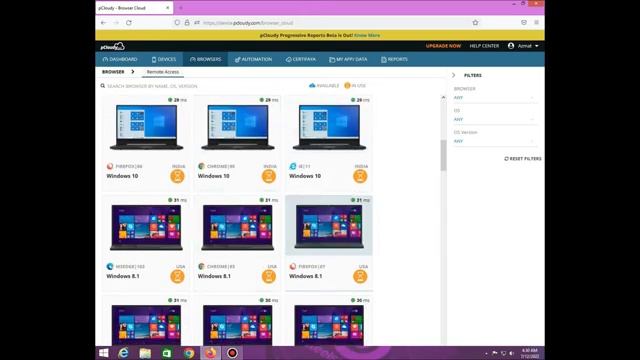The image size is (640, 360).
Task: Launch the Firefox Windows 10 session via hourglass icon
Action: tap(177, 176)
